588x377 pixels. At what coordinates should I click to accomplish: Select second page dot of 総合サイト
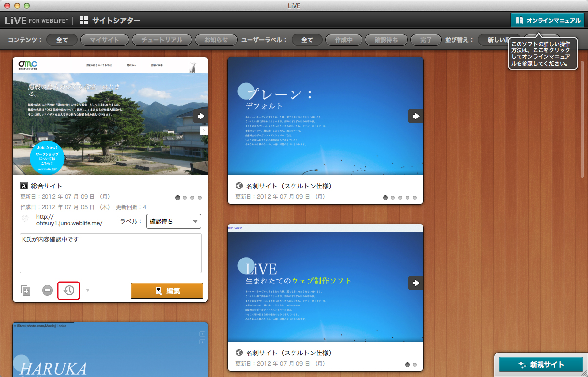click(x=185, y=198)
